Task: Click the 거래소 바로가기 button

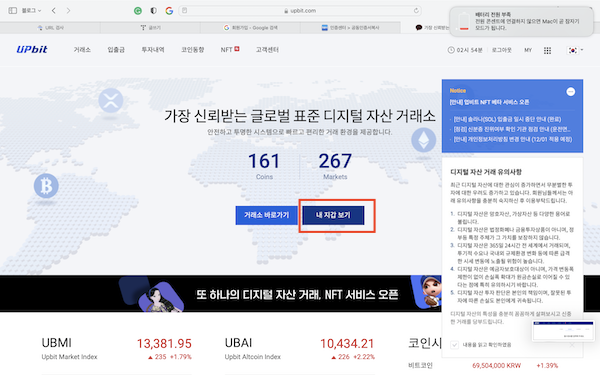Action: tap(267, 215)
